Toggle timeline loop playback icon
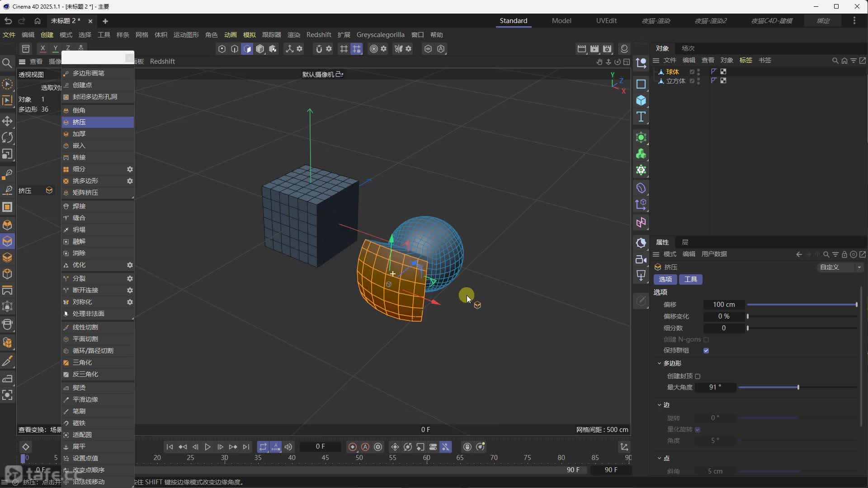 click(x=263, y=447)
